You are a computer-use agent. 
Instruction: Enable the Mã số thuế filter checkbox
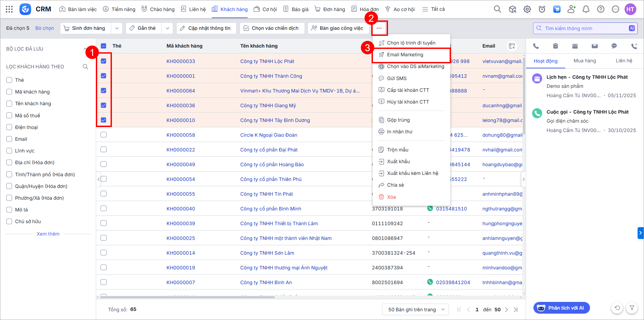pyautogui.click(x=9, y=115)
